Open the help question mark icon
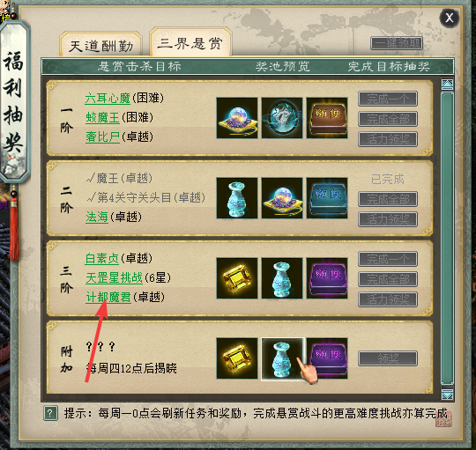Viewport: 476px width, 450px height. 51,413
